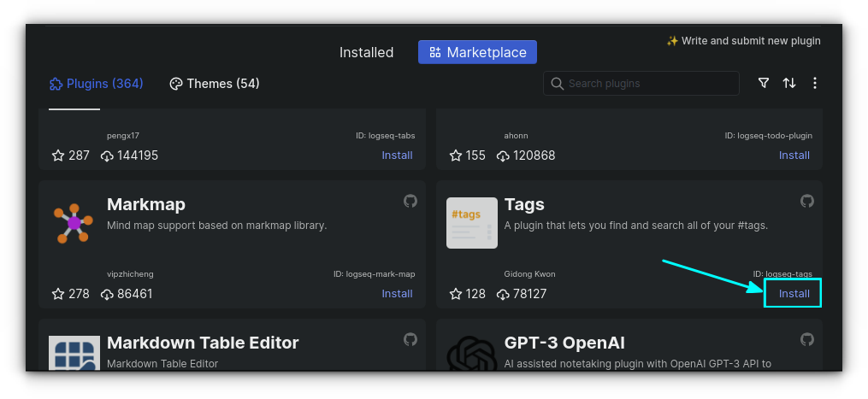Open the three-dot more options menu
Screen dimensions: 868x399
pos(815,83)
